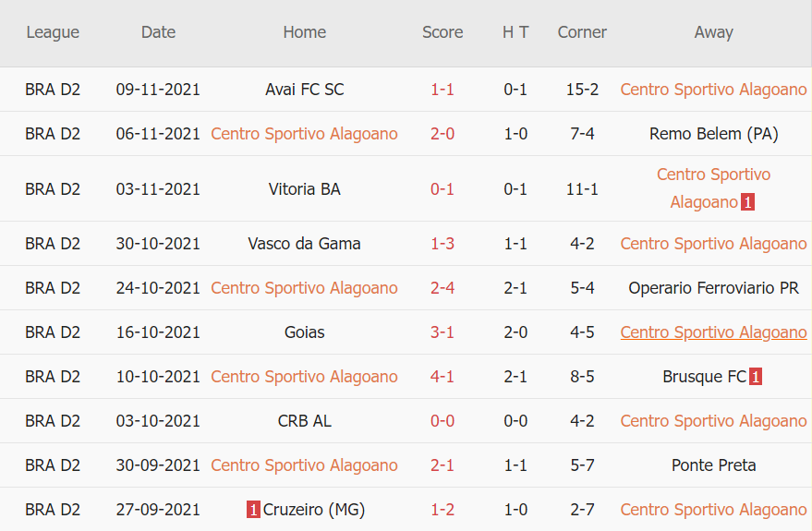
Task: Open the Ponte Preta team link
Action: tap(713, 465)
